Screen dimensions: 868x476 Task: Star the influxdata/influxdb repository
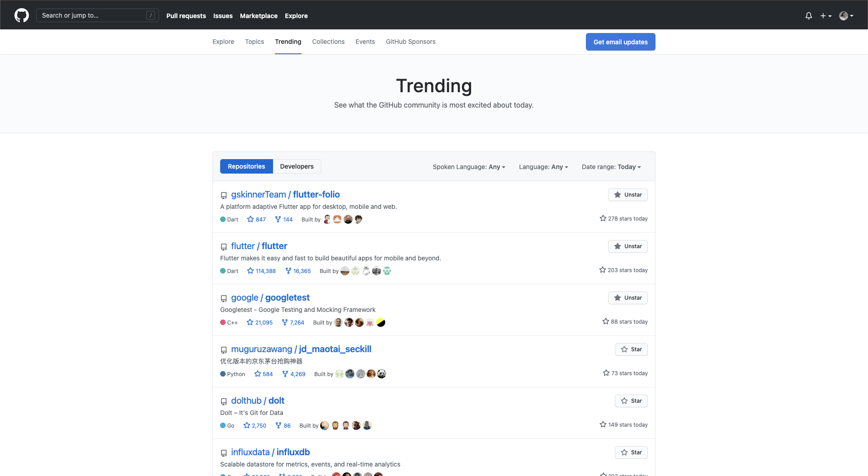click(x=631, y=452)
